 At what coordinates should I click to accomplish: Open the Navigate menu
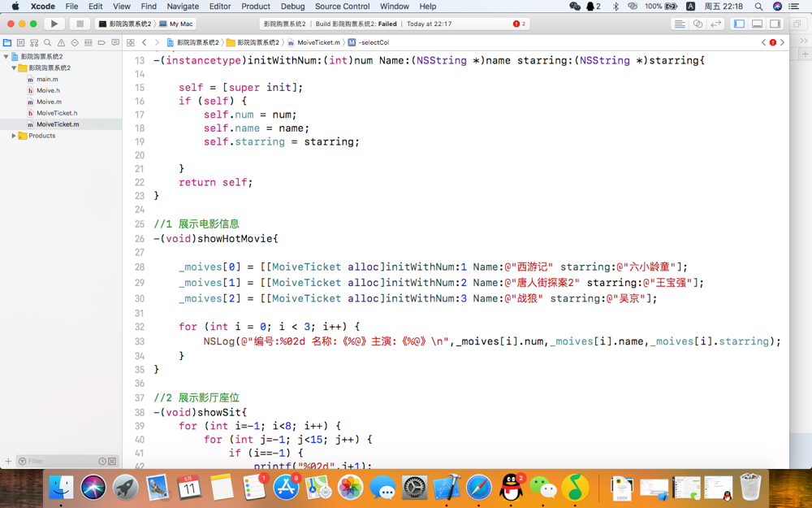[183, 7]
